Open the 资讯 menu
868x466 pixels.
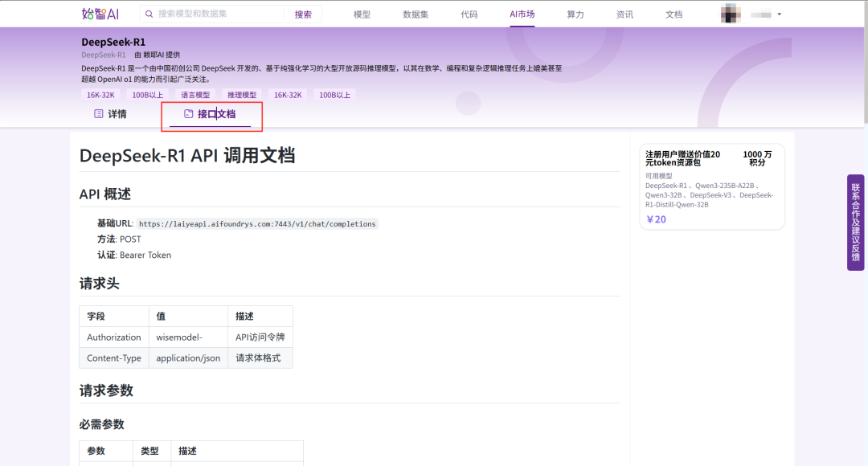tap(624, 14)
